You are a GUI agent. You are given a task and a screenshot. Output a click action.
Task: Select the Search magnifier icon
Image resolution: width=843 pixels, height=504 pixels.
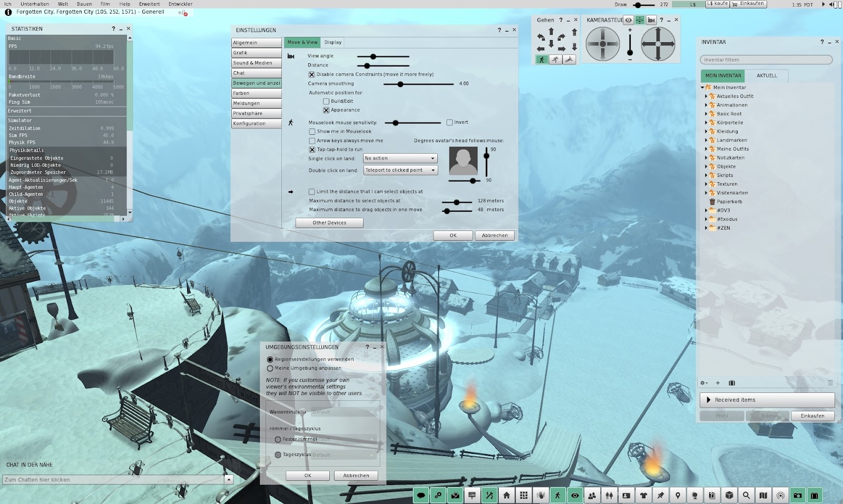point(747,496)
